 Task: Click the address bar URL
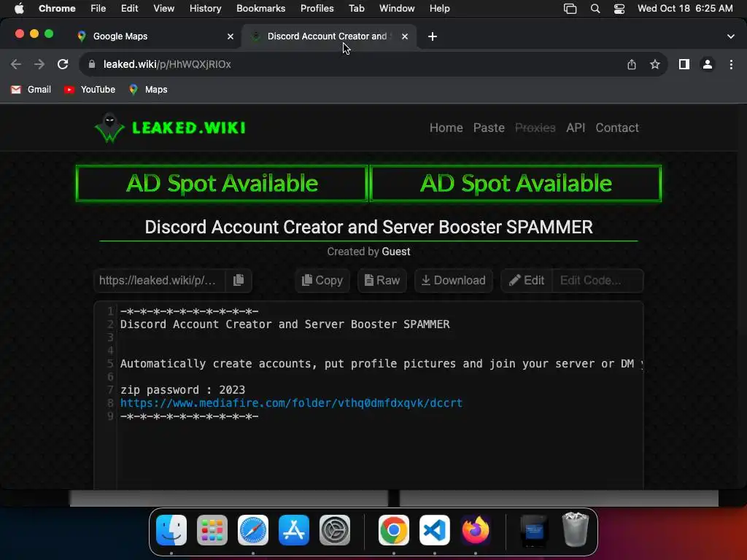point(167,64)
